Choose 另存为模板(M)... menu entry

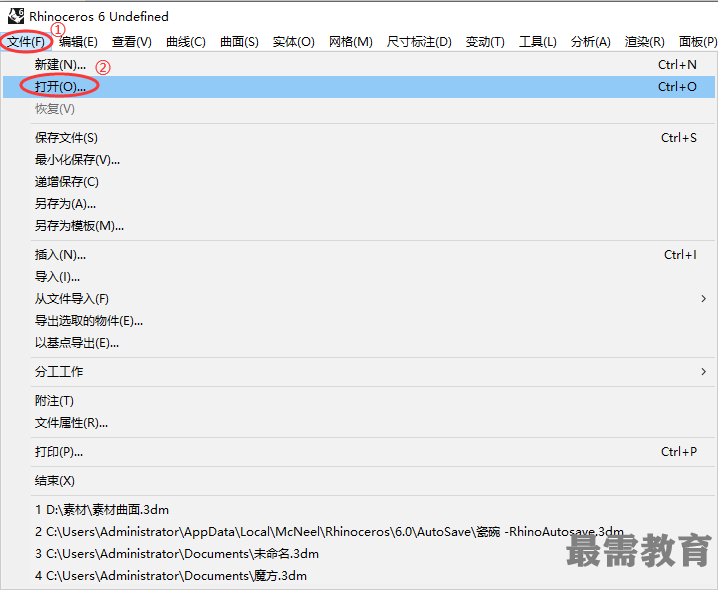(x=359, y=225)
